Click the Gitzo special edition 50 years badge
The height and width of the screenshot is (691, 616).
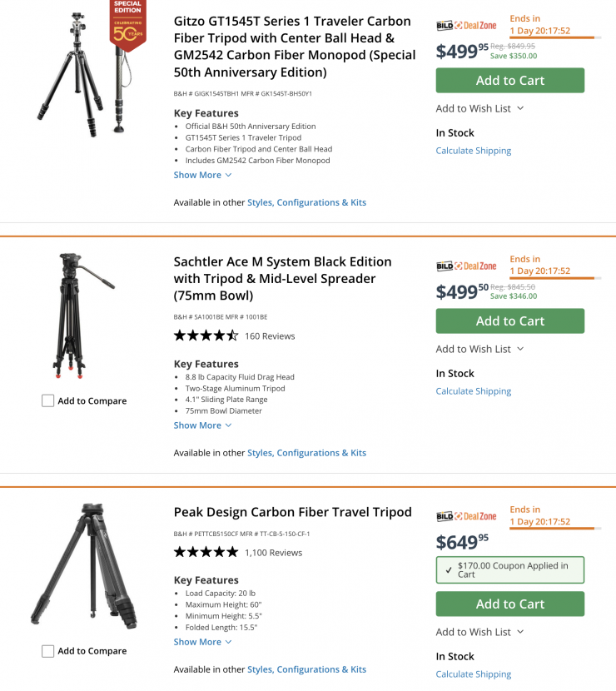click(128, 27)
